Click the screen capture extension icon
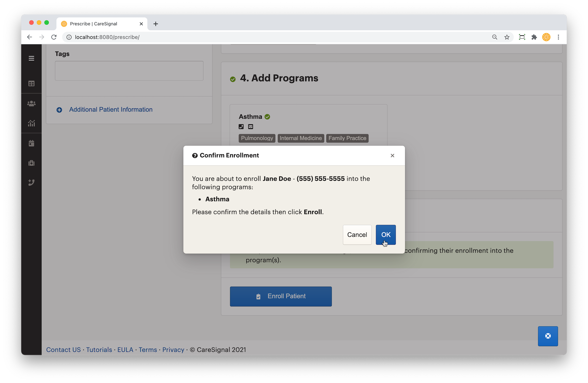 click(x=522, y=37)
